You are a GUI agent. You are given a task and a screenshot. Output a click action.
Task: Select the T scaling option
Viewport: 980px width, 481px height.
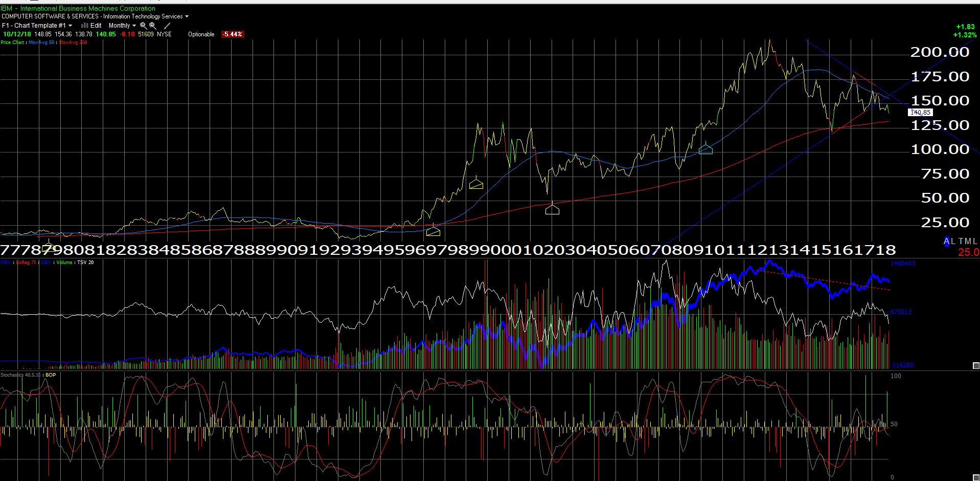[x=961, y=241]
